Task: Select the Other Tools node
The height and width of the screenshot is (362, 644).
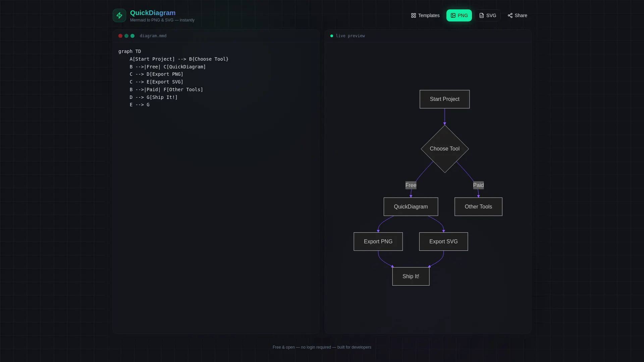Action: point(478,207)
